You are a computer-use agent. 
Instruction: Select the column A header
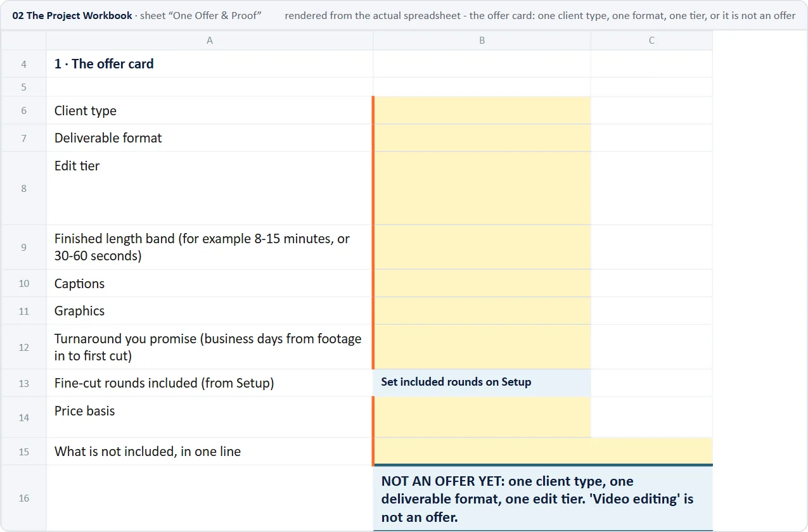point(210,41)
